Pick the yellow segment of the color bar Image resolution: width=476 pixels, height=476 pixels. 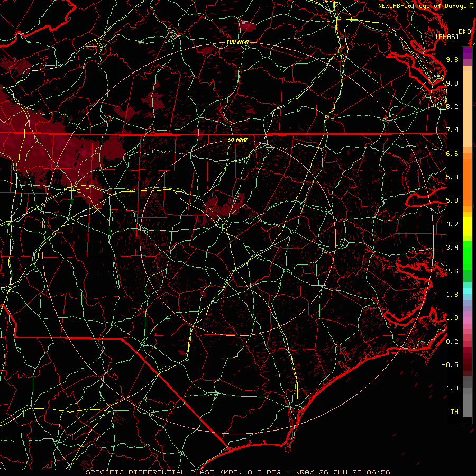click(467, 226)
